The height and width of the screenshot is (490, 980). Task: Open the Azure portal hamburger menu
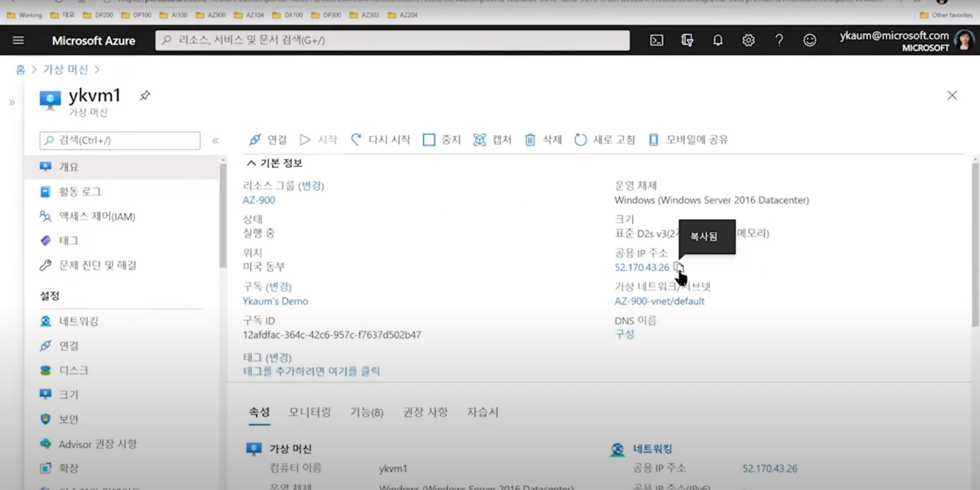(x=18, y=40)
